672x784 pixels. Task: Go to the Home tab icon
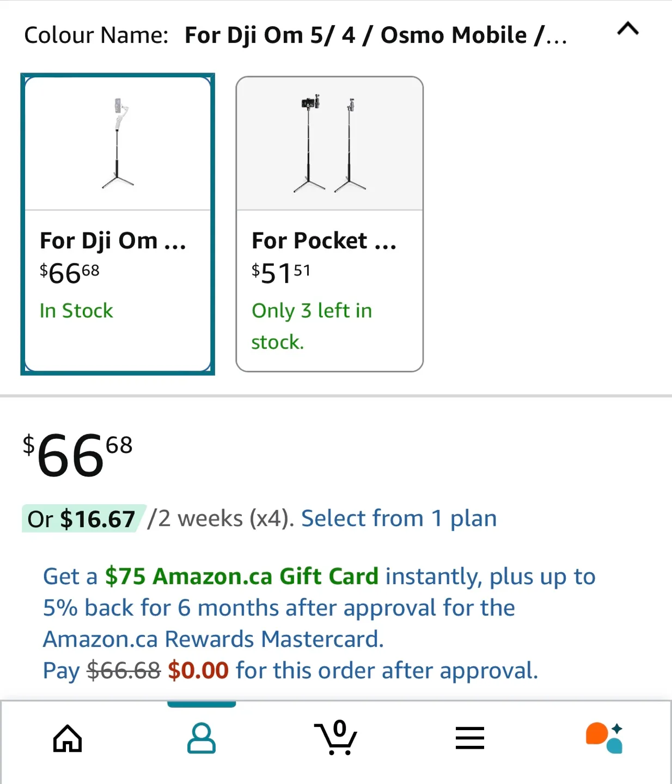68,738
